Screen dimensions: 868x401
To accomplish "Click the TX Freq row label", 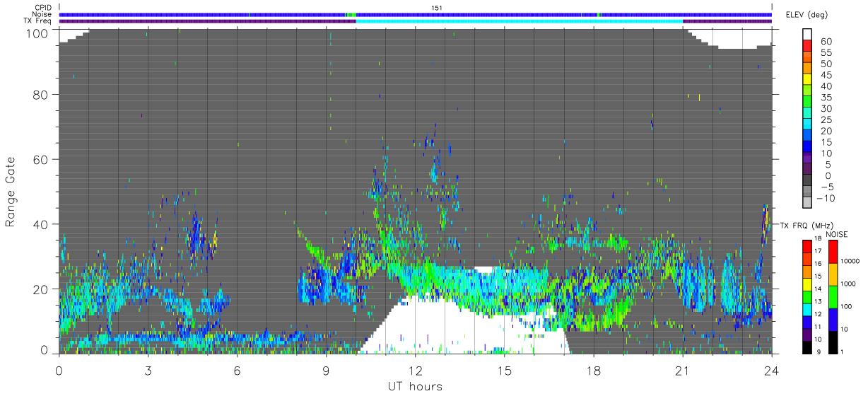I will [37, 21].
